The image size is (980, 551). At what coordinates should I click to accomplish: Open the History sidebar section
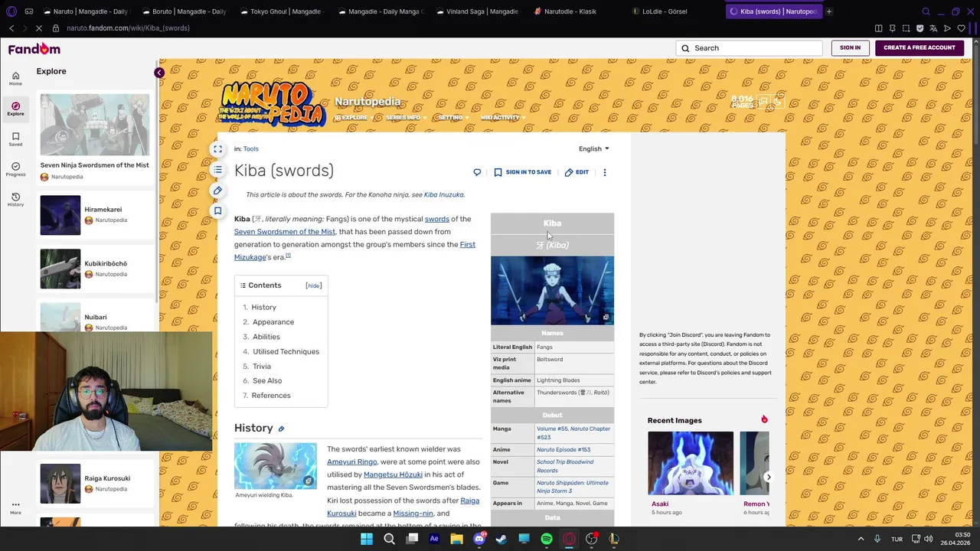(x=15, y=200)
